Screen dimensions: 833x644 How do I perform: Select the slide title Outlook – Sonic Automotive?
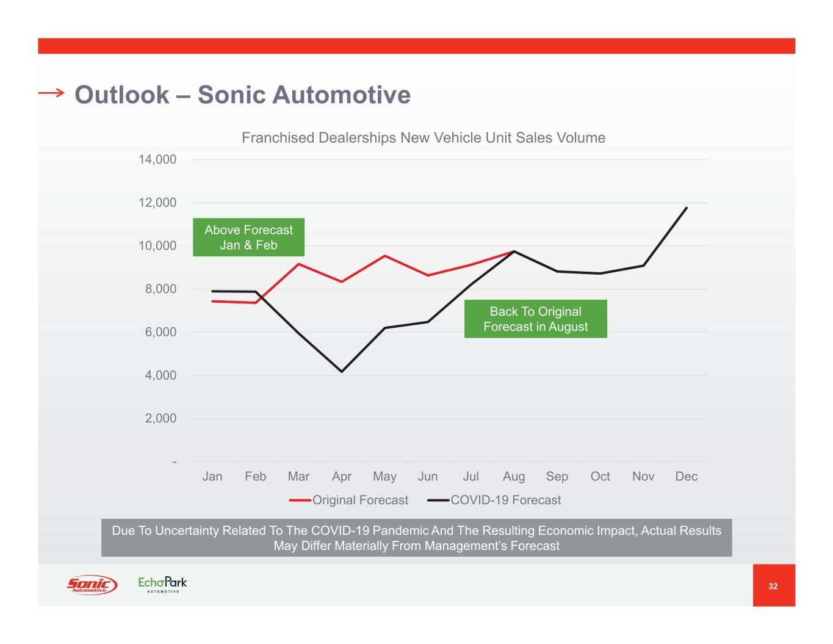[242, 95]
